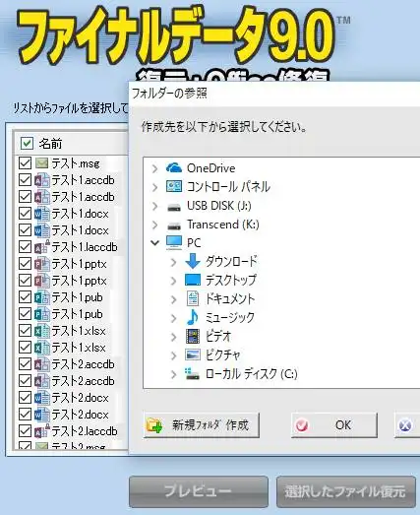Expand the USB DISK (J:) node
Viewport: 420px width, 515px height.
click(x=154, y=206)
